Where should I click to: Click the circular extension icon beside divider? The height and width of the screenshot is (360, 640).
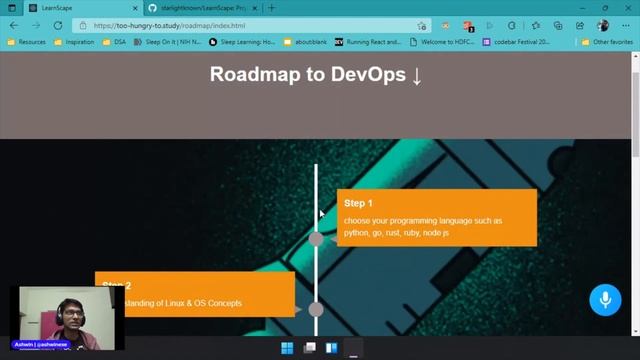point(511,26)
